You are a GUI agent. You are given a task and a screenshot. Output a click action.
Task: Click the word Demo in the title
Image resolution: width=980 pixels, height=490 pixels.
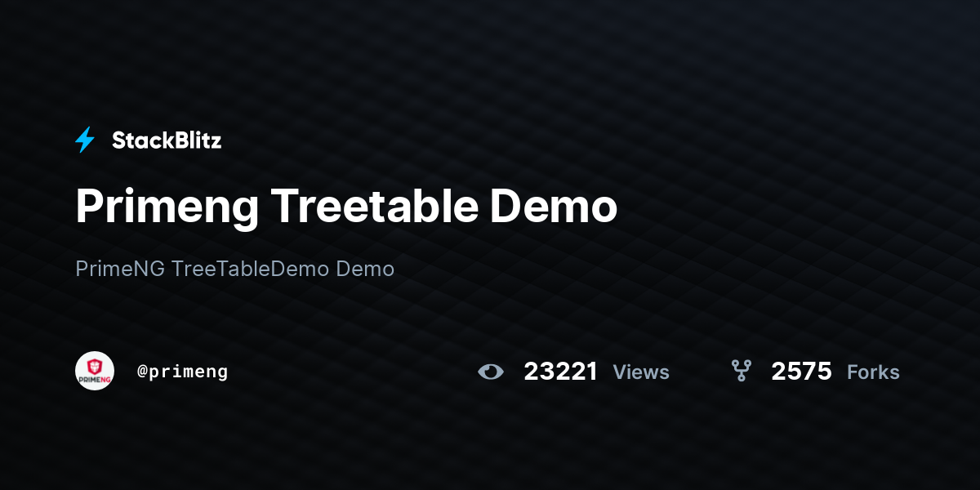(x=554, y=206)
